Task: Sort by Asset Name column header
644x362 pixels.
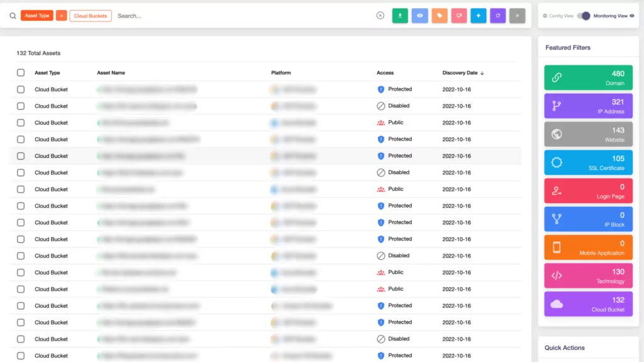Action: pos(111,73)
